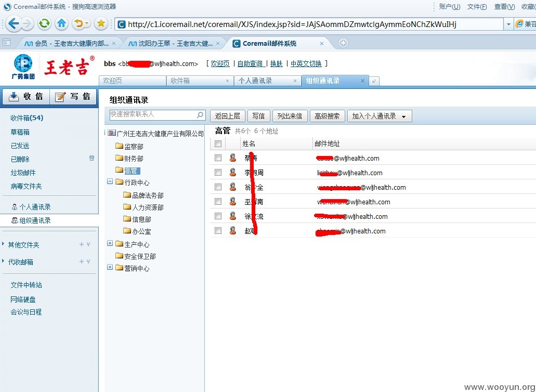Screen dimensions: 536x392
Task: Open the address bar history dropdown
Action: coord(508,24)
